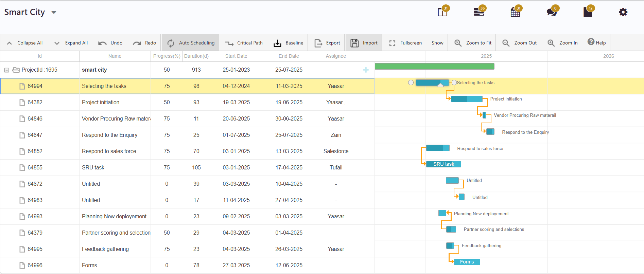Click the Name column header
644x274 pixels.
pyautogui.click(x=115, y=56)
